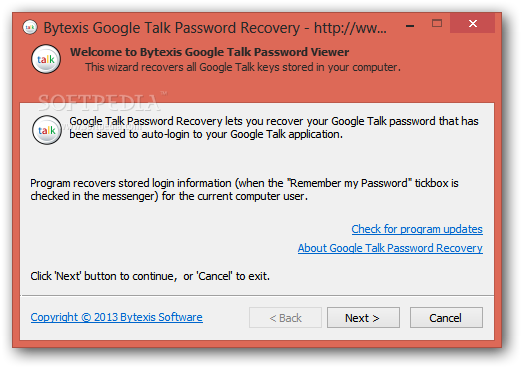Click the Softpedia watermark logo
This screenshot has width=522, height=368.
coord(99,103)
